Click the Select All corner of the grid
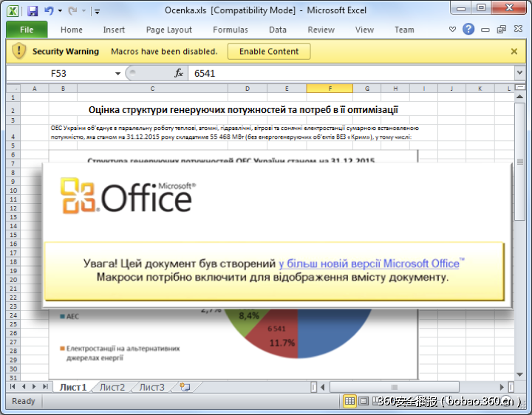This screenshot has height=415, width=532. (x=13, y=89)
